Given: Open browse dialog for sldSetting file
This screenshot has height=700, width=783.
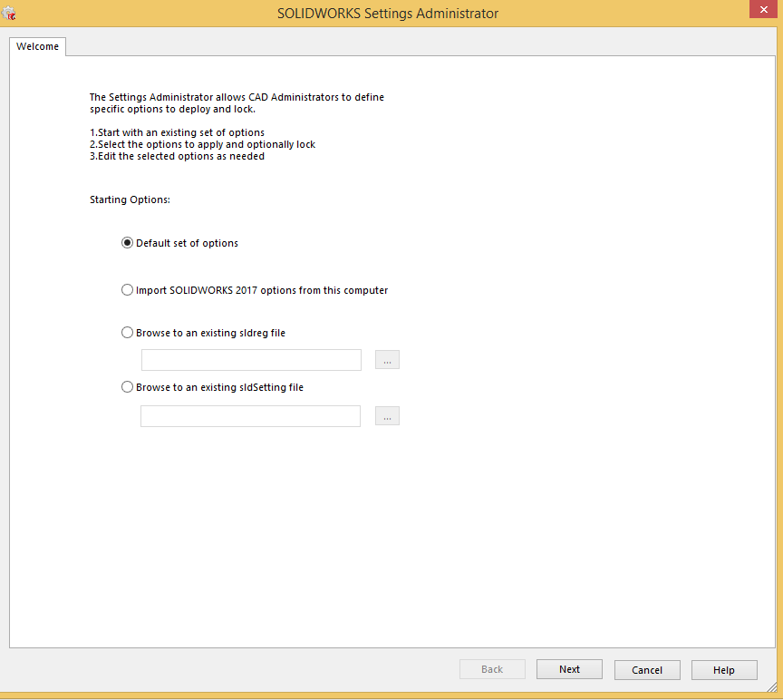Looking at the screenshot, I should click(387, 415).
